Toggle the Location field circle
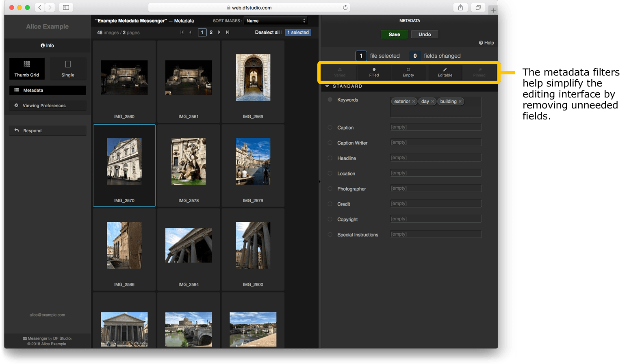The image size is (642, 364). pos(330,173)
